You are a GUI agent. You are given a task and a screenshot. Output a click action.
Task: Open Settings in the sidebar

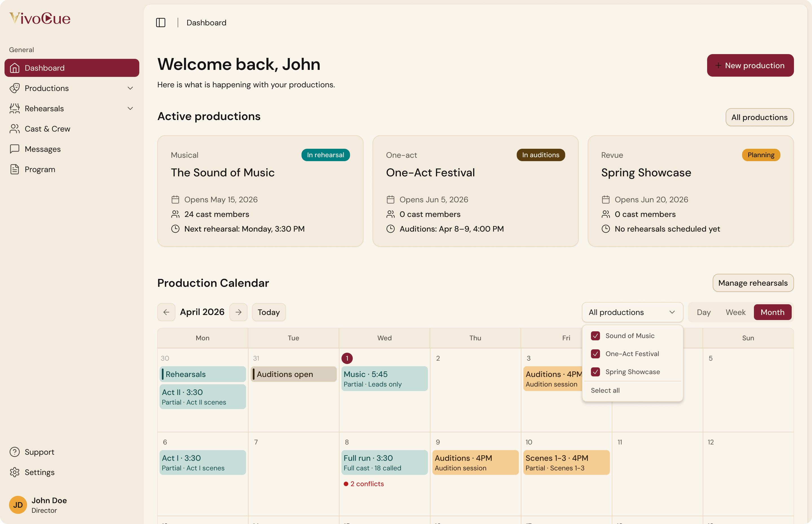72,472
